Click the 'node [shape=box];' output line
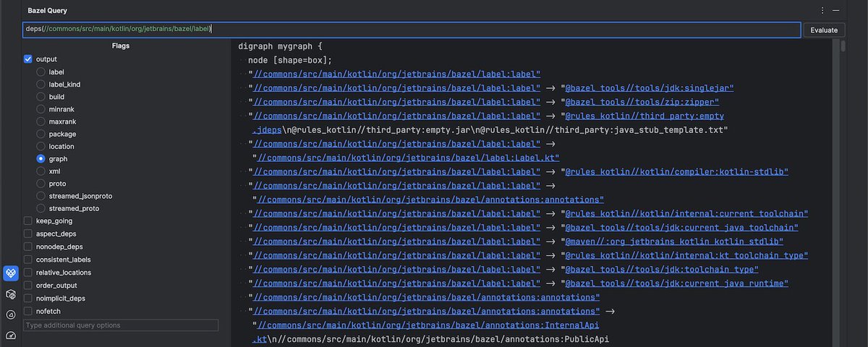Screen dimensions: 868x347 click(x=290, y=60)
